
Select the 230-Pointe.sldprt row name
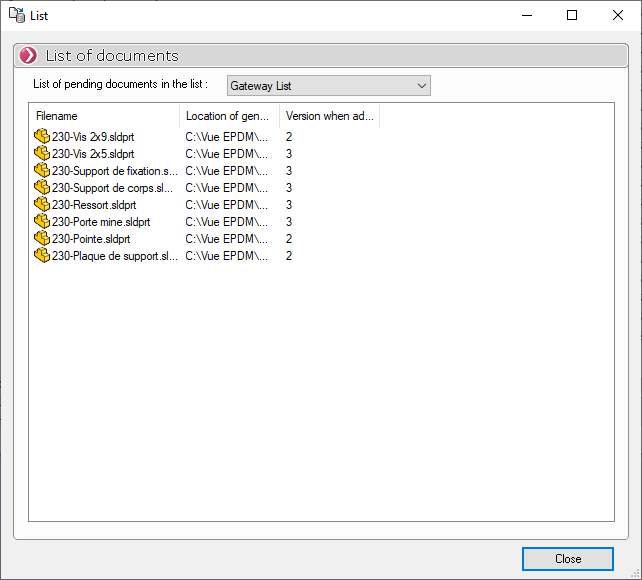(x=91, y=239)
